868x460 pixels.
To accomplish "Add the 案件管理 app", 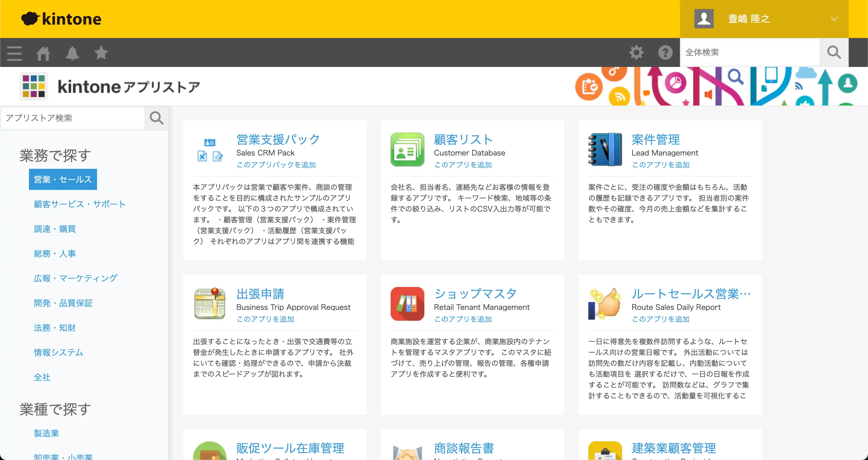I will [661, 165].
